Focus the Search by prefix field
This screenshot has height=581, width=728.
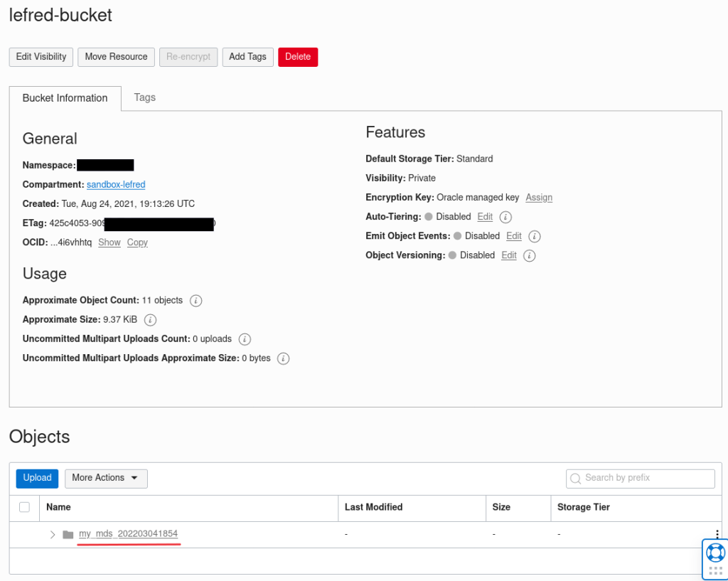[x=641, y=479]
